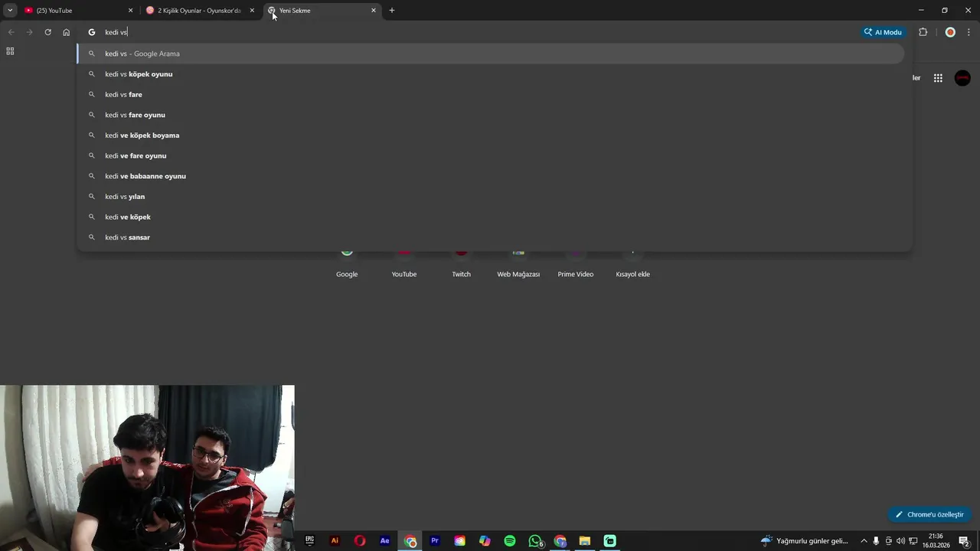Click Chrome'u özelleştir button
Image resolution: width=980 pixels, height=551 pixels.
tap(929, 515)
